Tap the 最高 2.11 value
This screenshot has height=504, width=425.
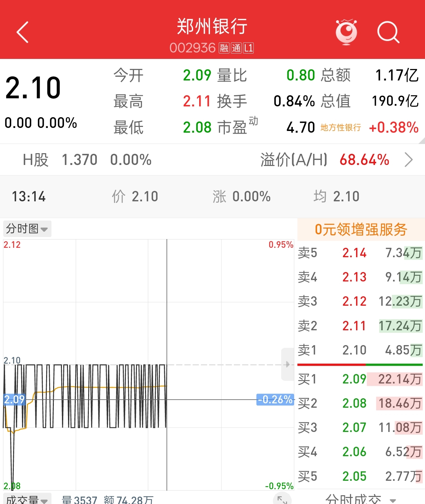pyautogui.click(x=197, y=101)
